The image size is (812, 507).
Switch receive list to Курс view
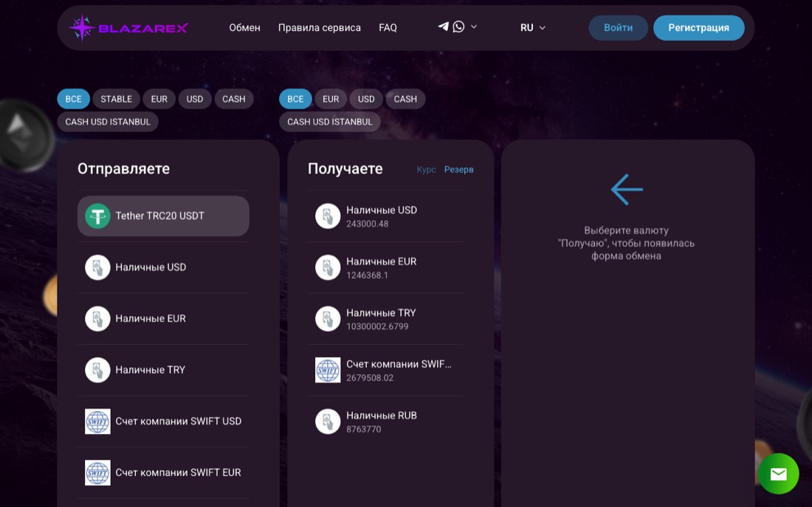426,169
